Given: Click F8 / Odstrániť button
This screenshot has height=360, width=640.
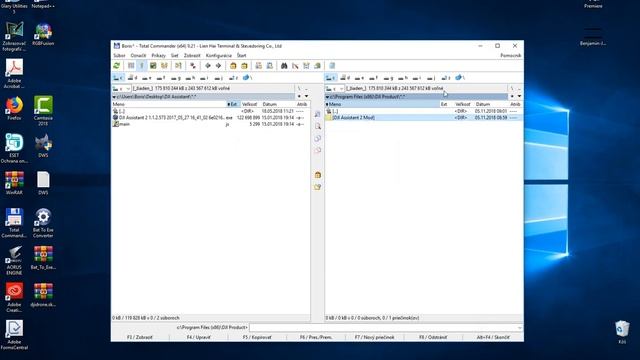Looking at the screenshot, I should click(433, 338).
